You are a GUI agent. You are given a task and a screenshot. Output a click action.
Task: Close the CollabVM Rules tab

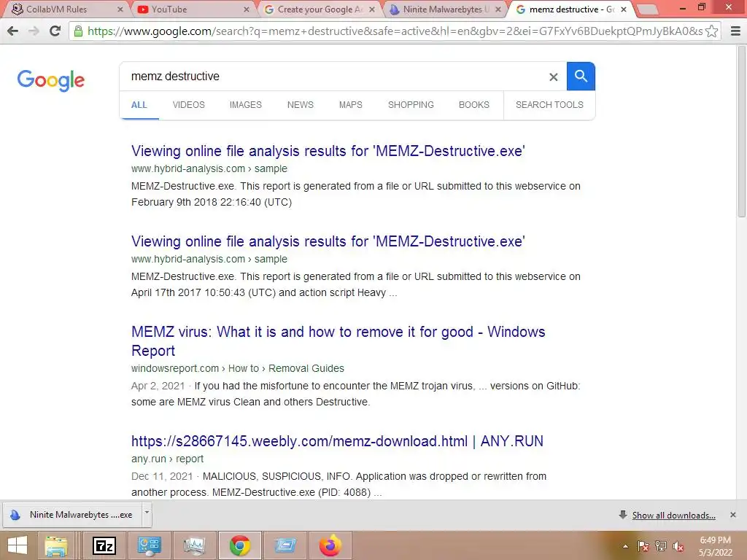click(120, 9)
